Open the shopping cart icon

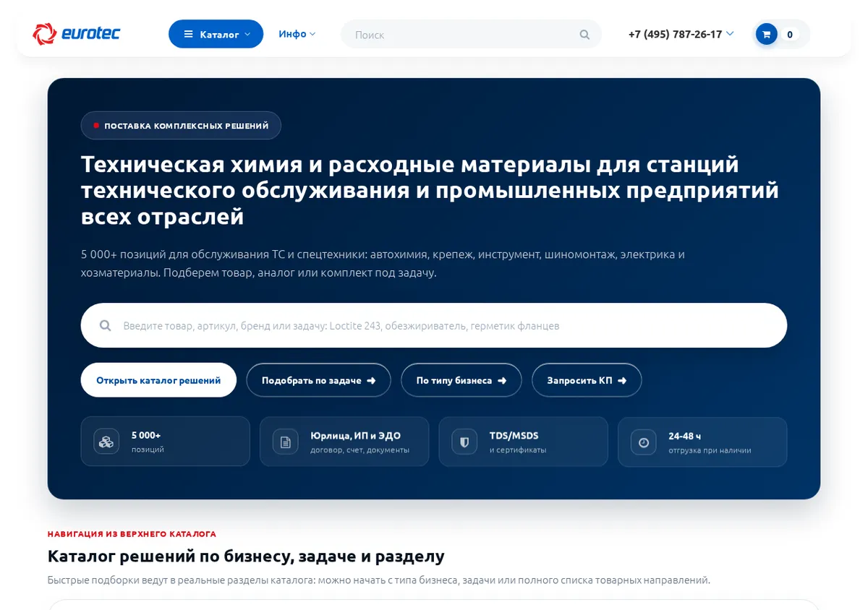click(767, 34)
